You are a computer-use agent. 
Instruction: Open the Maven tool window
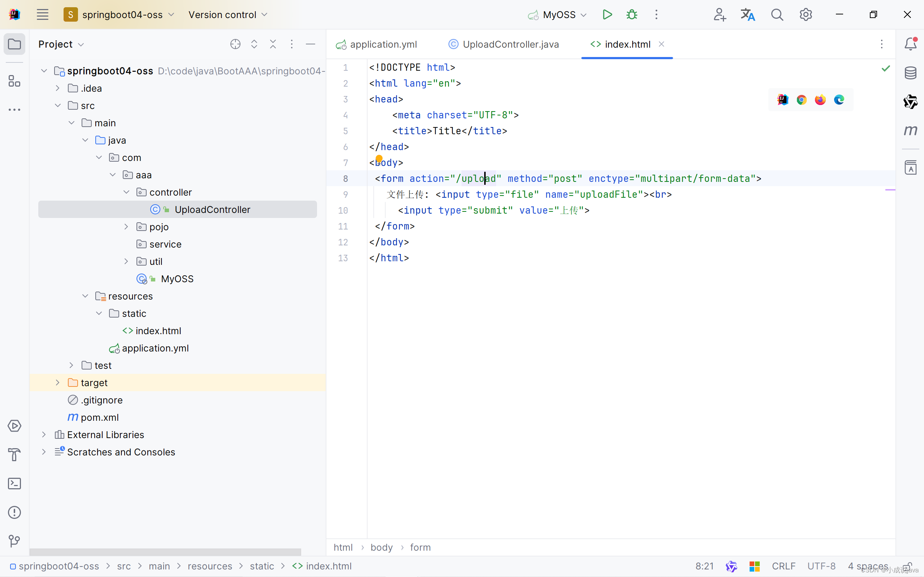pos(910,131)
